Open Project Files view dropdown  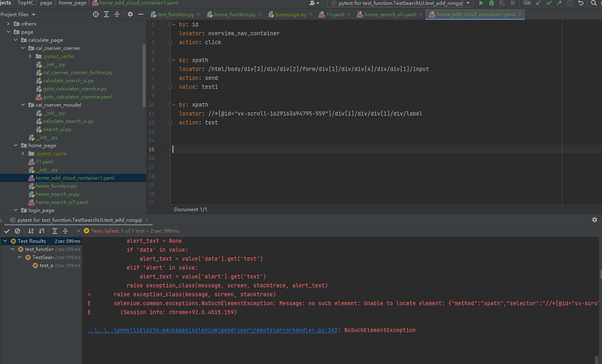(18, 14)
